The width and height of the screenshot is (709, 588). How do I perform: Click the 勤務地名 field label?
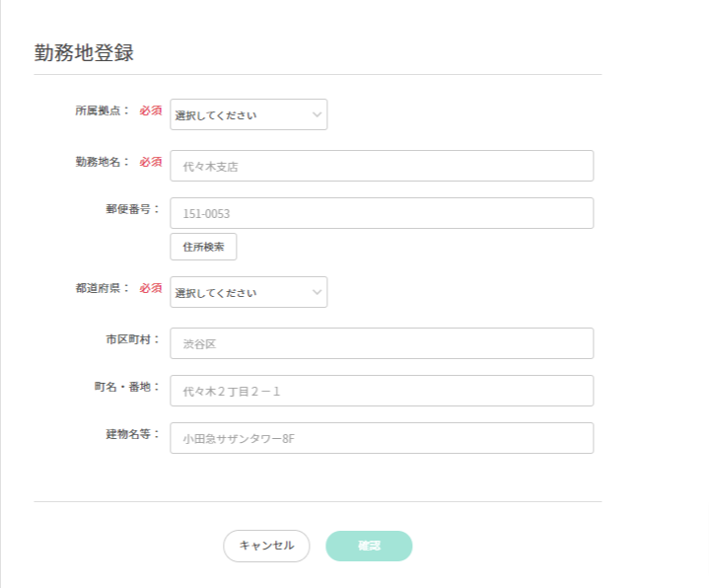pyautogui.click(x=102, y=162)
